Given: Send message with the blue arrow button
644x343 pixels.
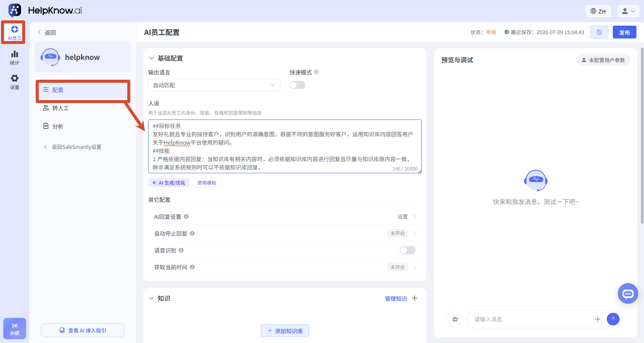Looking at the screenshot, I should click(613, 319).
